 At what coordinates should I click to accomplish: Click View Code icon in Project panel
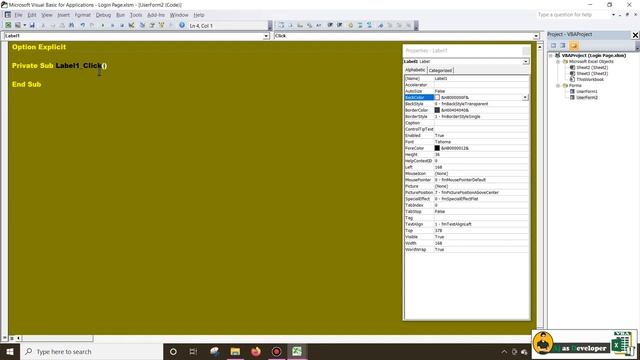[553, 45]
